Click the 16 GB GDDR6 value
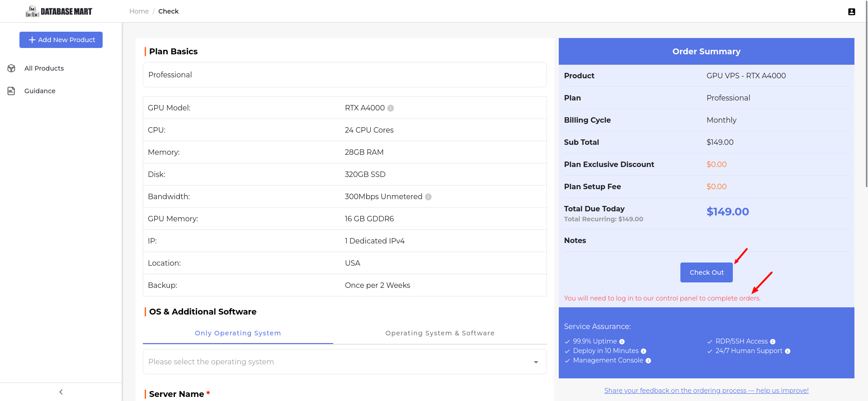 pyautogui.click(x=369, y=219)
